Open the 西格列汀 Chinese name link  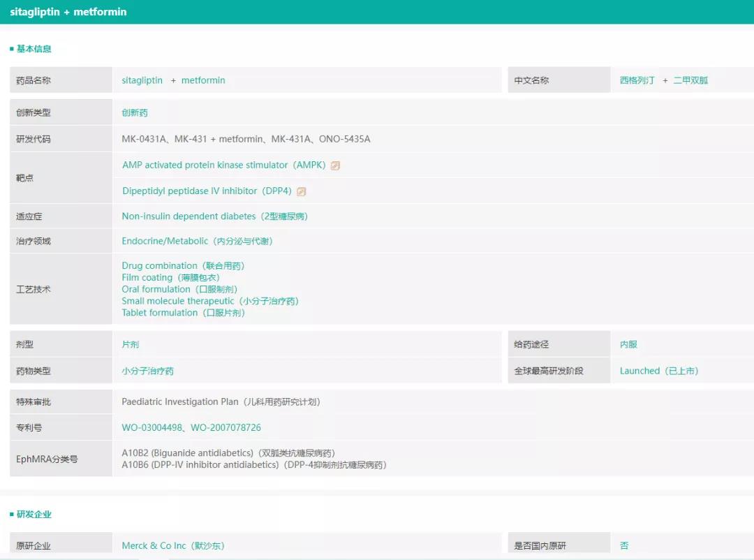tap(637, 80)
